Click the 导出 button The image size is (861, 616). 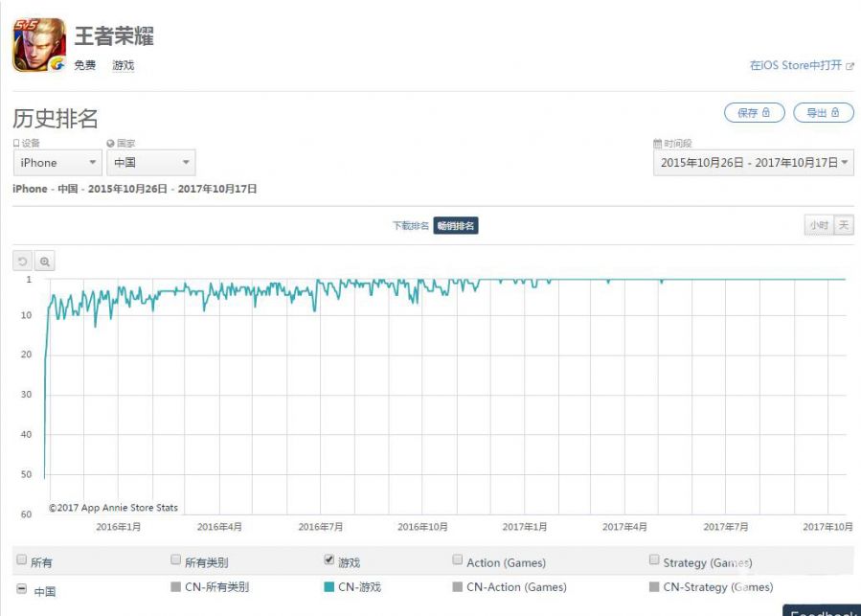pyautogui.click(x=824, y=113)
